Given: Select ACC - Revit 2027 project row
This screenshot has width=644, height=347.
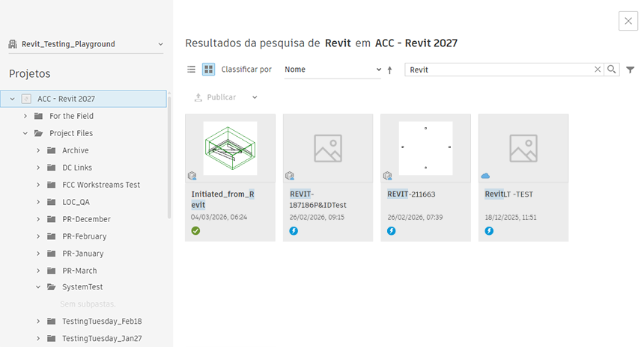Looking at the screenshot, I should 83,99.
